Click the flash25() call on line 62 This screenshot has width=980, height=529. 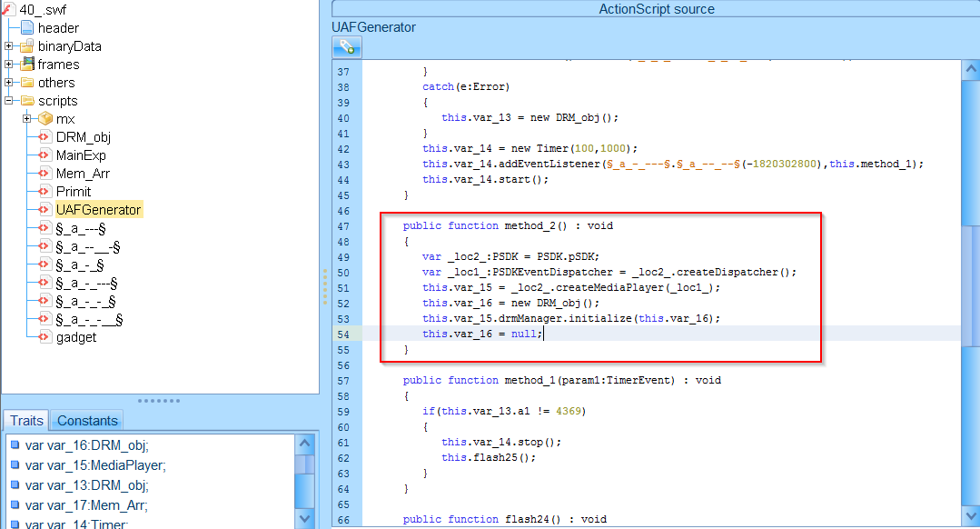click(504, 458)
